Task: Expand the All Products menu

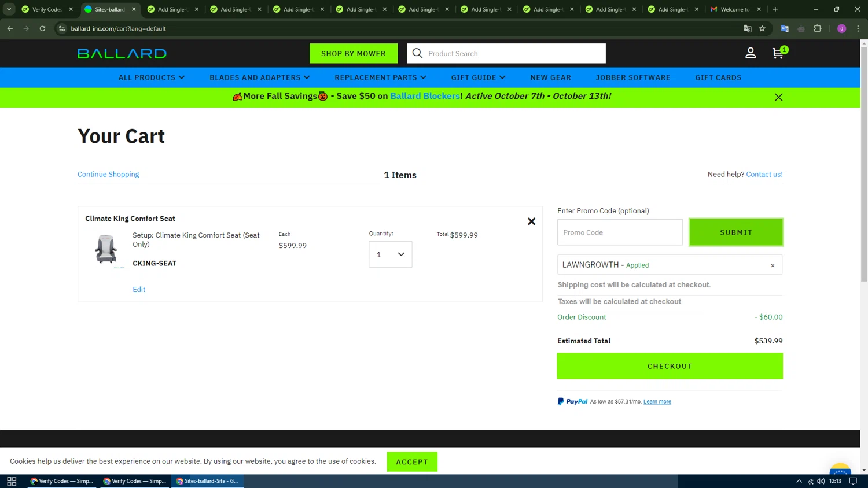Action: [x=152, y=77]
